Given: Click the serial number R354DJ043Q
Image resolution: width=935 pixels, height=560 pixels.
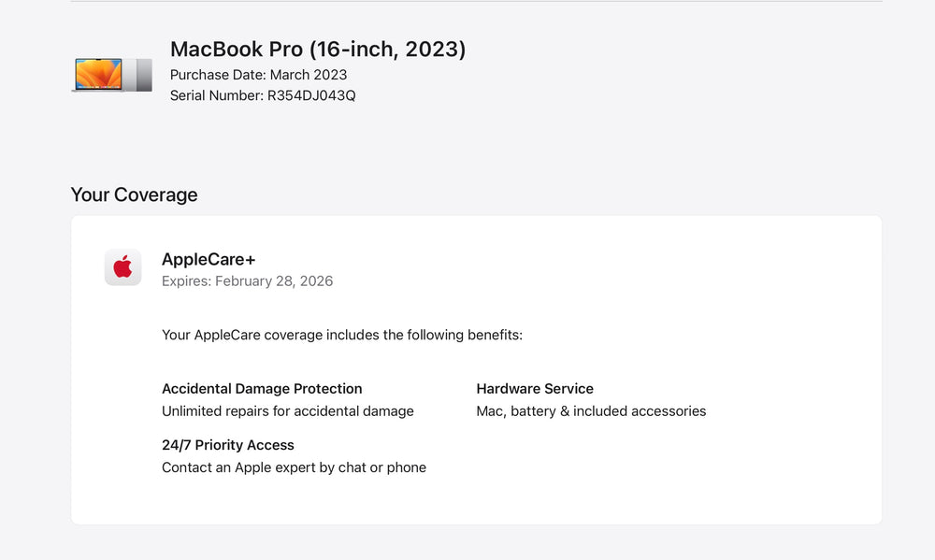Looking at the screenshot, I should pyautogui.click(x=311, y=95).
